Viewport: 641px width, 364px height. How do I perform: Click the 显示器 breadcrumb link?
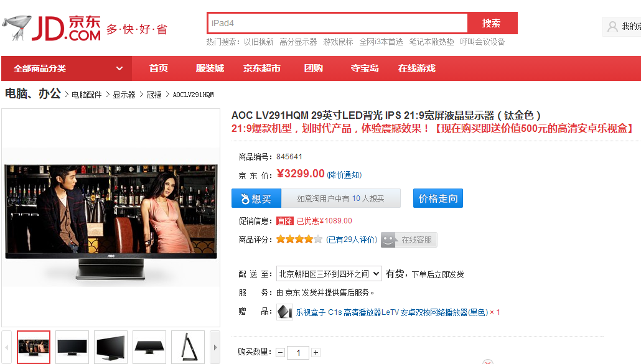pyautogui.click(x=124, y=95)
